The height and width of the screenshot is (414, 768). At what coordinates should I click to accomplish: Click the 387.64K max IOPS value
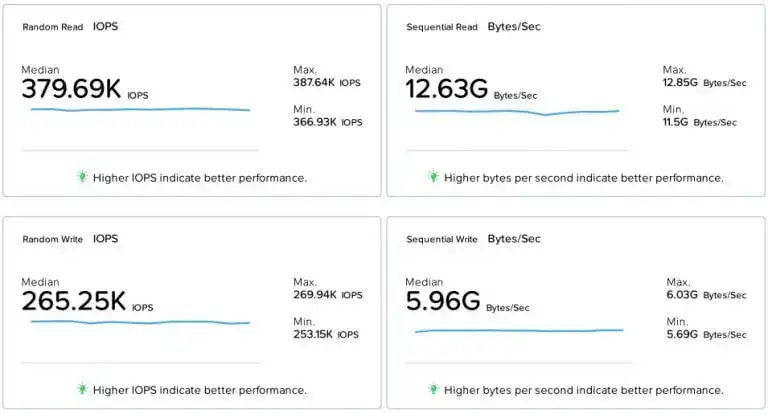point(314,83)
